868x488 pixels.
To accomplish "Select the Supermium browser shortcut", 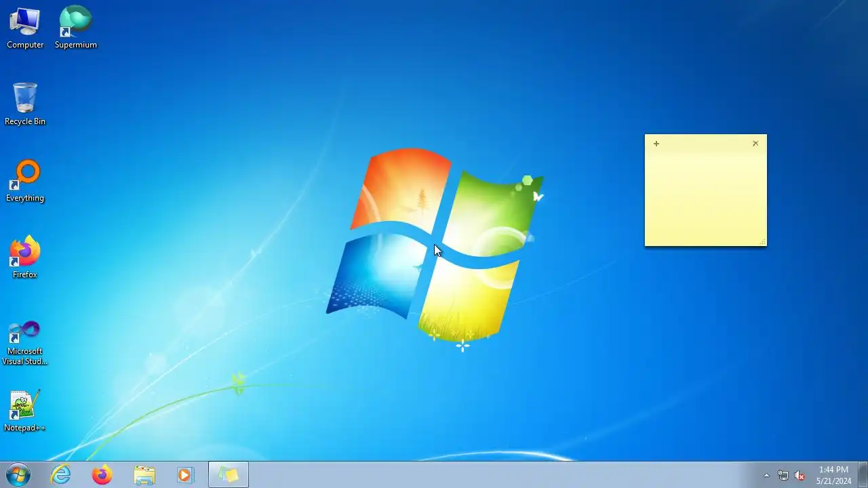I will tap(75, 27).
